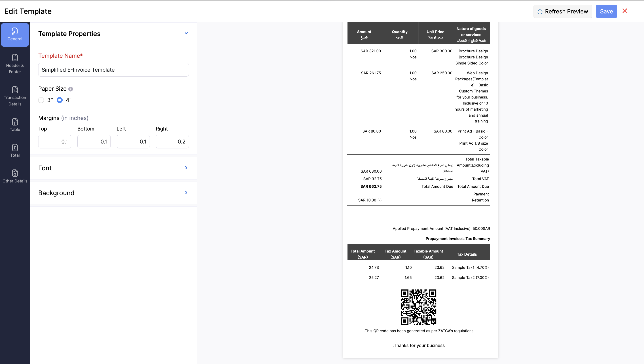Open Header & Footer section icon
Screen dimensions: 644x364
[15, 64]
